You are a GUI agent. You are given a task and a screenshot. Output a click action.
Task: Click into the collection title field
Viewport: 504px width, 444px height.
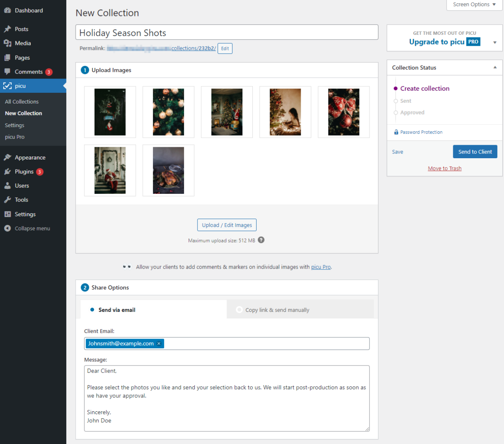pos(227,33)
